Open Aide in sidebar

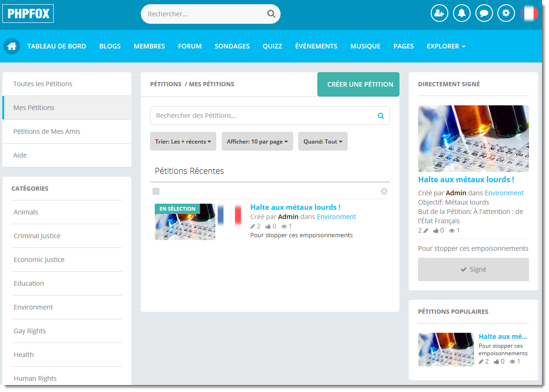[x=67, y=155]
